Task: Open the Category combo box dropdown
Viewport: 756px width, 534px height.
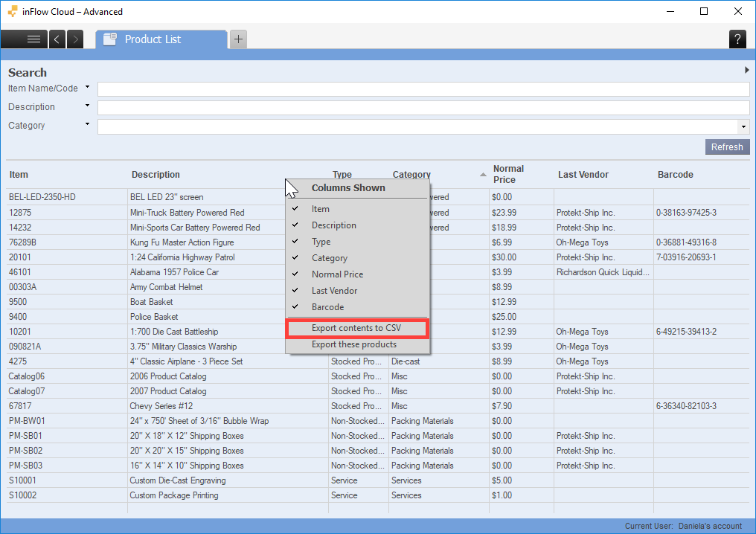Action: click(x=743, y=126)
